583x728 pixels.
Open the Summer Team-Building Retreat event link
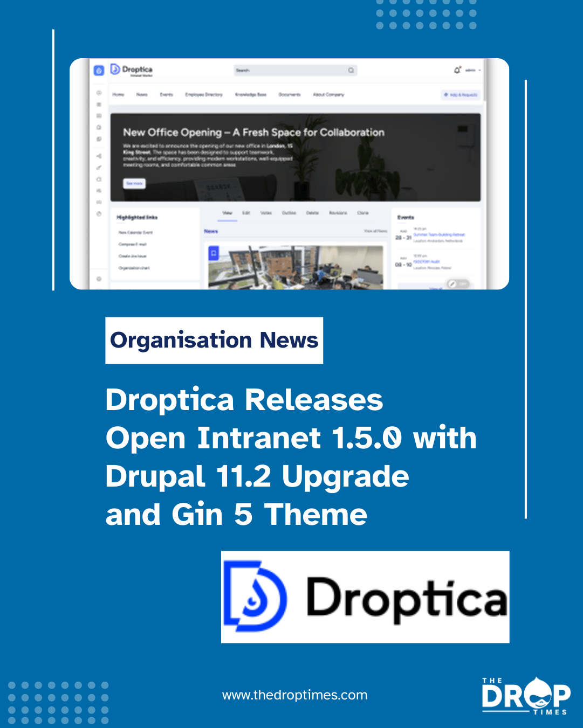tap(438, 235)
